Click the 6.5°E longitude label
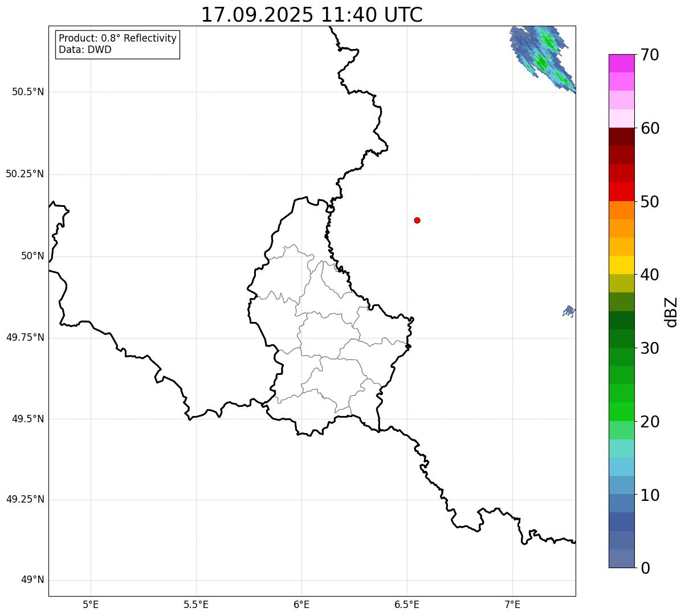The height and width of the screenshot is (616, 685). pyautogui.click(x=407, y=604)
